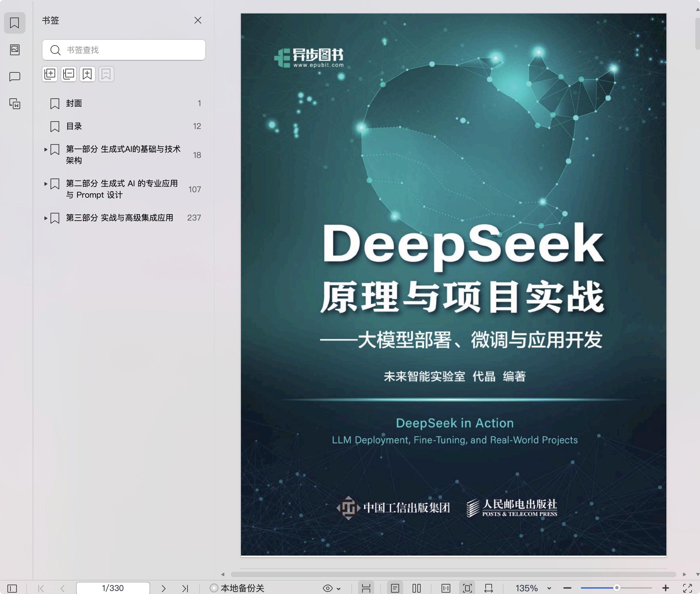
Task: Click the zoom in plus button
Action: tap(665, 588)
